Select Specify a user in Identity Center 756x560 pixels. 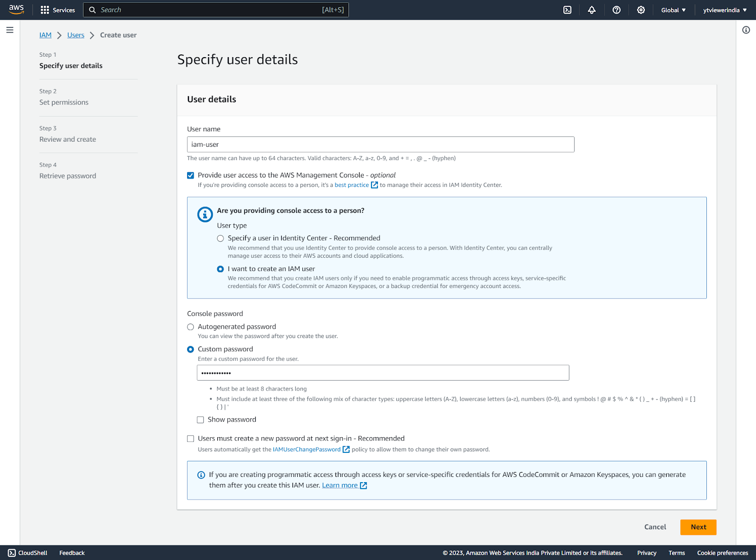pyautogui.click(x=220, y=238)
